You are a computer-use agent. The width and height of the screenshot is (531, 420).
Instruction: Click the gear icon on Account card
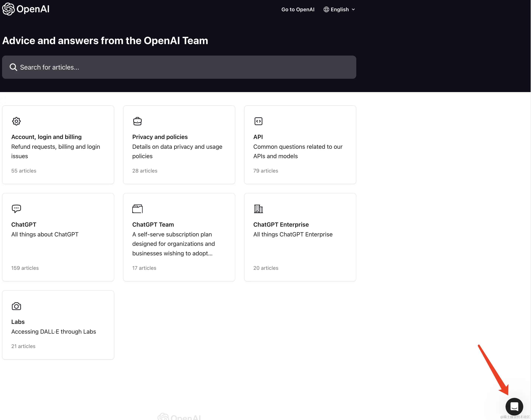pos(16,121)
